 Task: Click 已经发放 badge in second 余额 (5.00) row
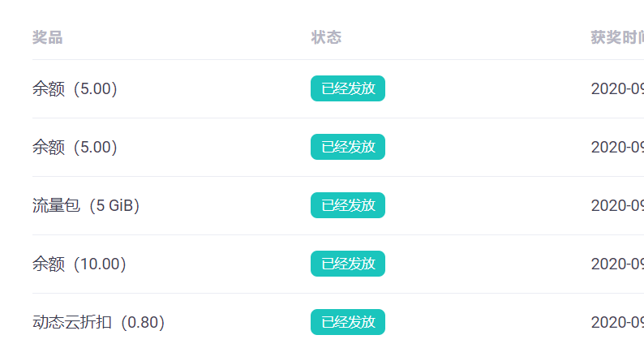348,147
